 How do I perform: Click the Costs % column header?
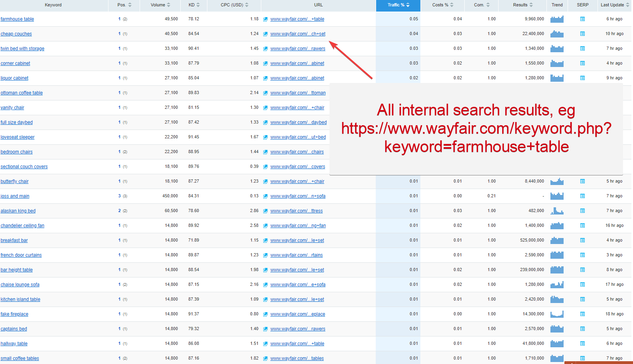(x=442, y=5)
